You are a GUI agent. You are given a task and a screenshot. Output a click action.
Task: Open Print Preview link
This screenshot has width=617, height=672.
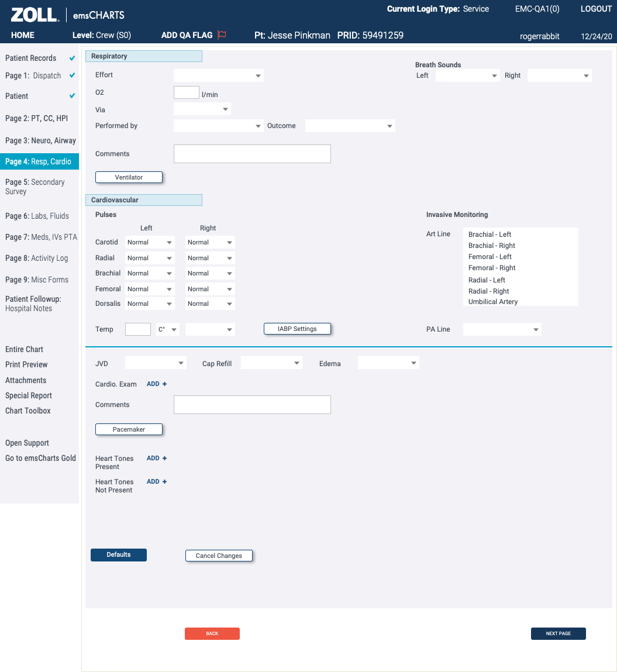[x=26, y=364]
